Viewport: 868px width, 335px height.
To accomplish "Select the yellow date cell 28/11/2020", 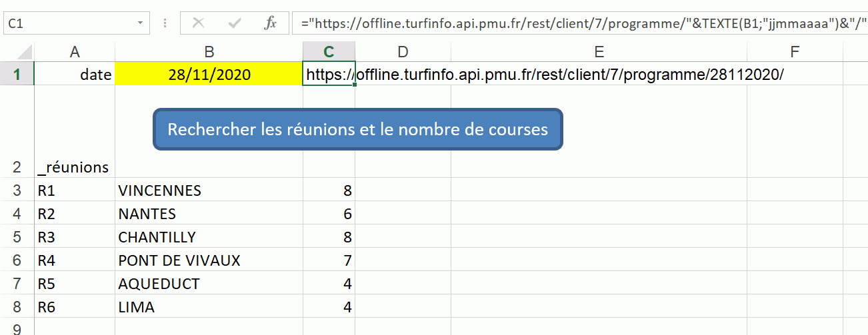I will point(209,75).
